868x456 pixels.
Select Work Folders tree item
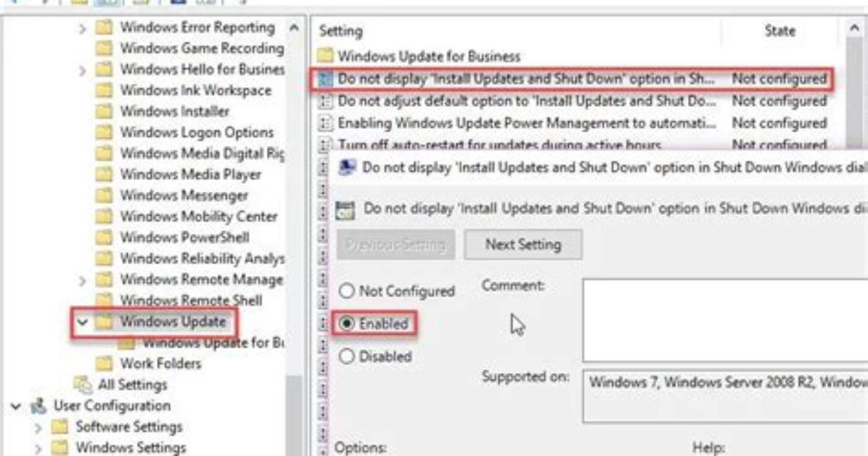tap(161, 364)
